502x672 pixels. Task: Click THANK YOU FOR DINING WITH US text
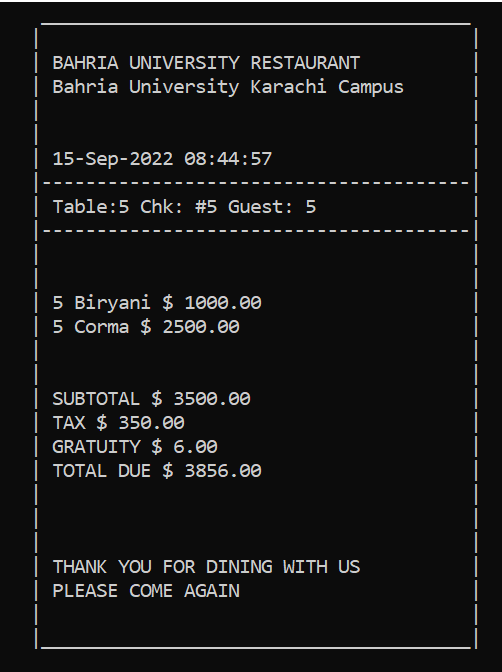[206, 567]
